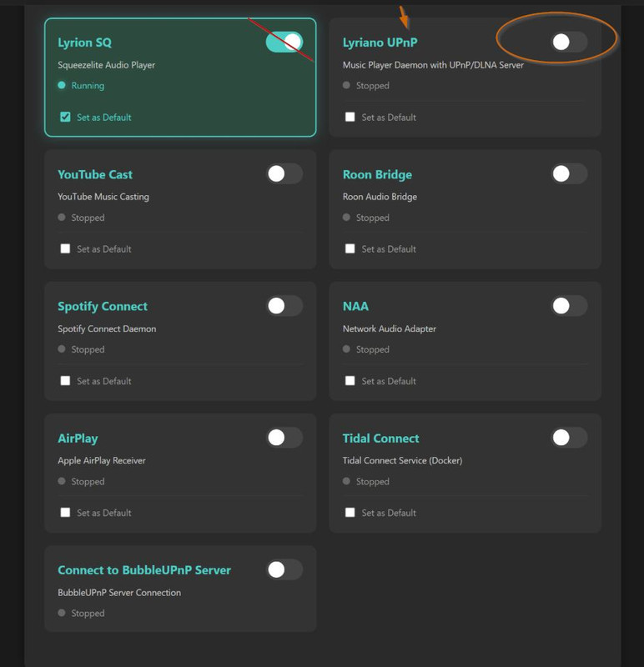
Task: Click the Spotify Connect title
Action: point(103,306)
